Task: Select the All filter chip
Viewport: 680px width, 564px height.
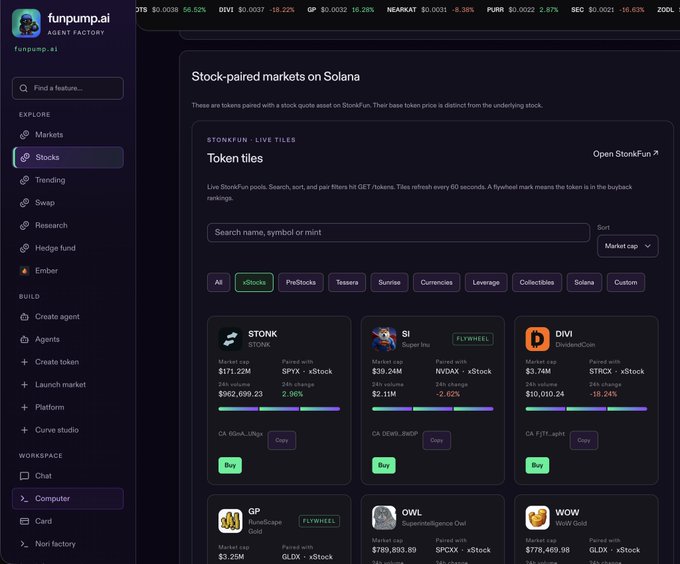Action: pyautogui.click(x=219, y=283)
